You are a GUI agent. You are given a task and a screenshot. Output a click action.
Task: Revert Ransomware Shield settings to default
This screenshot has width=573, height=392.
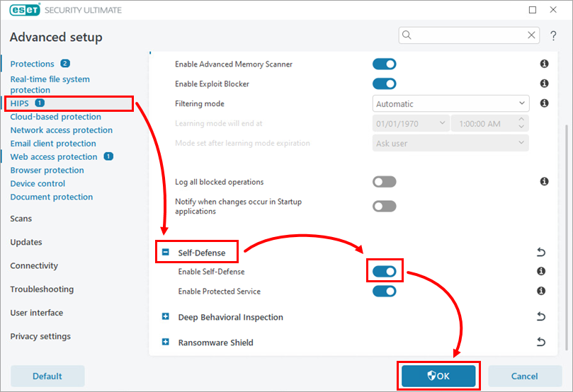541,342
